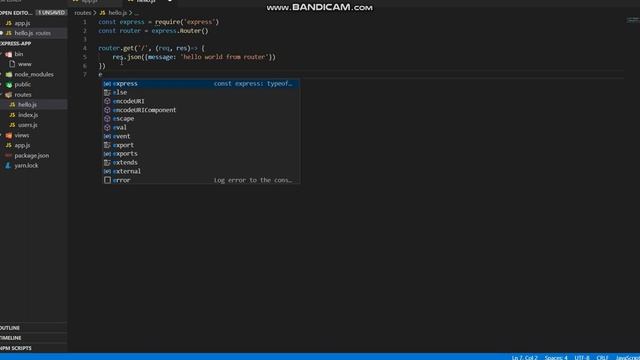Click line number 7 in the gutter
The width and height of the screenshot is (640, 360).
[85, 75]
